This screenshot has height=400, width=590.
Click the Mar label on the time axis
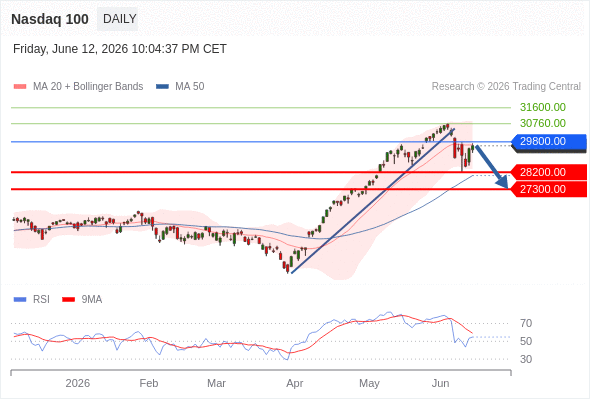point(216,383)
